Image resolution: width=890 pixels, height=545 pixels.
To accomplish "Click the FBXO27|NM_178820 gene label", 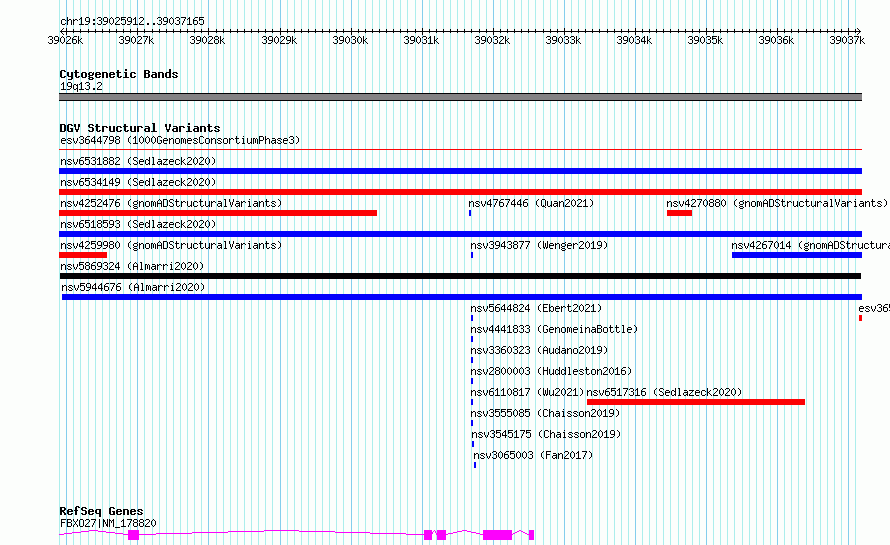I will (108, 523).
